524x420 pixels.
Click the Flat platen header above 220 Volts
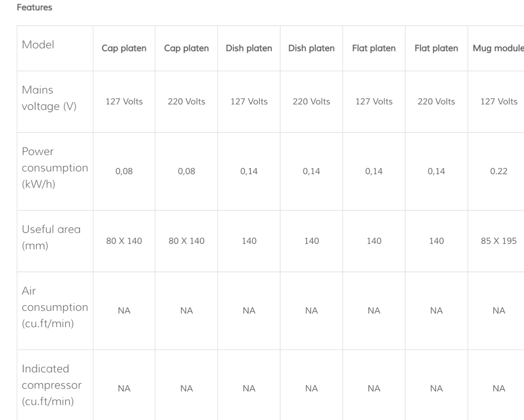(436, 48)
